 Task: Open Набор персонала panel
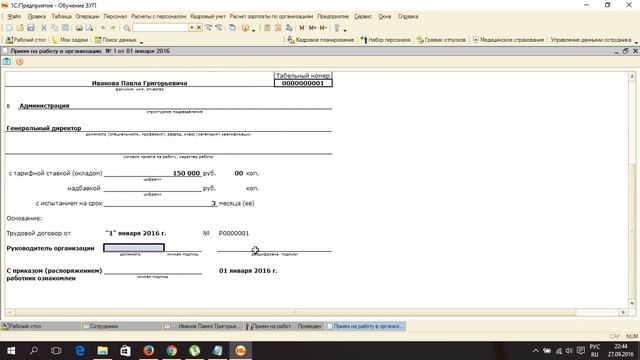(x=385, y=40)
